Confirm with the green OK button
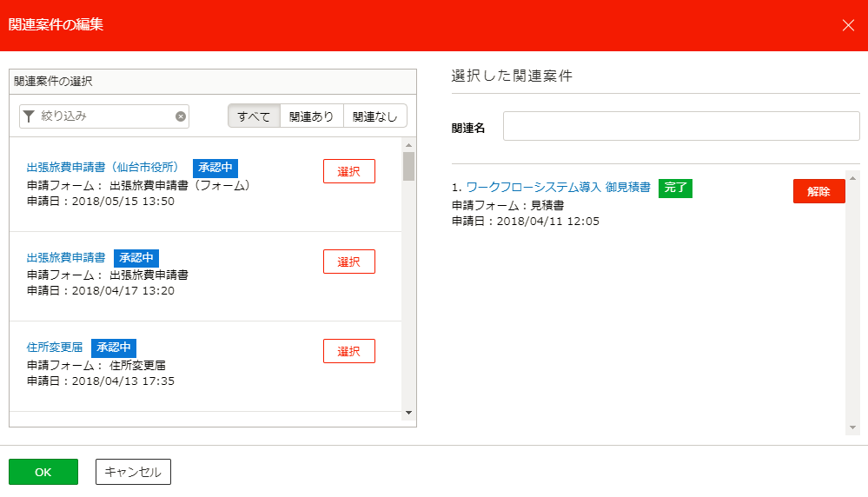This screenshot has height=497, width=868. click(43, 472)
